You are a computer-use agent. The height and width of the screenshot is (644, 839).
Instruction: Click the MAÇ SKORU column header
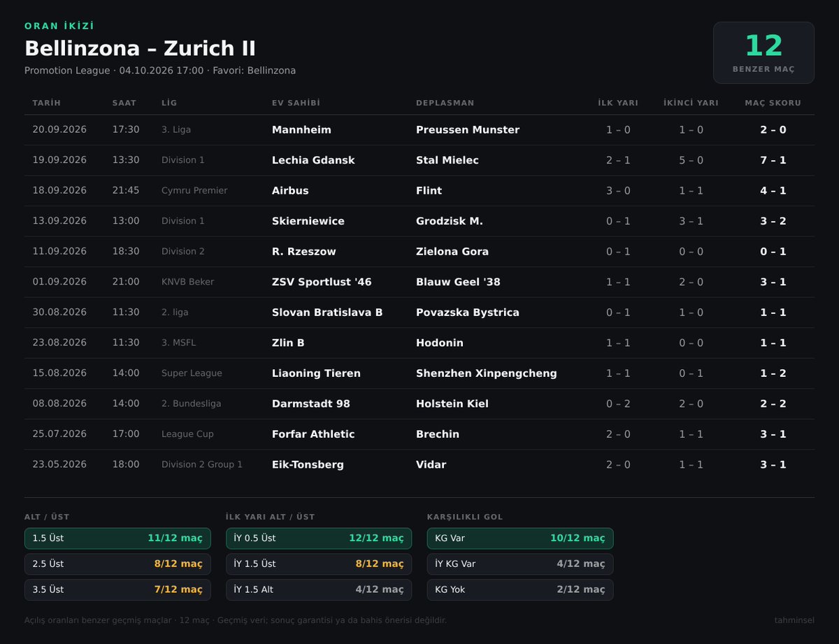(773, 103)
